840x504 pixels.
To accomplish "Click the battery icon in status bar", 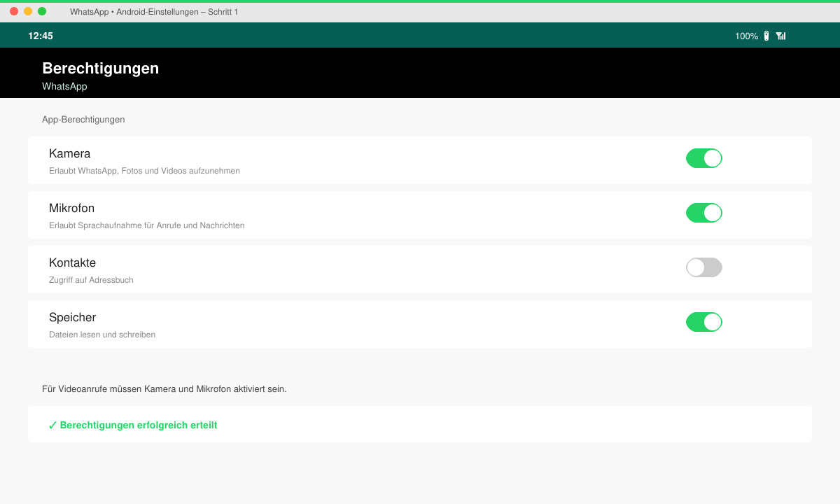I will [x=766, y=36].
